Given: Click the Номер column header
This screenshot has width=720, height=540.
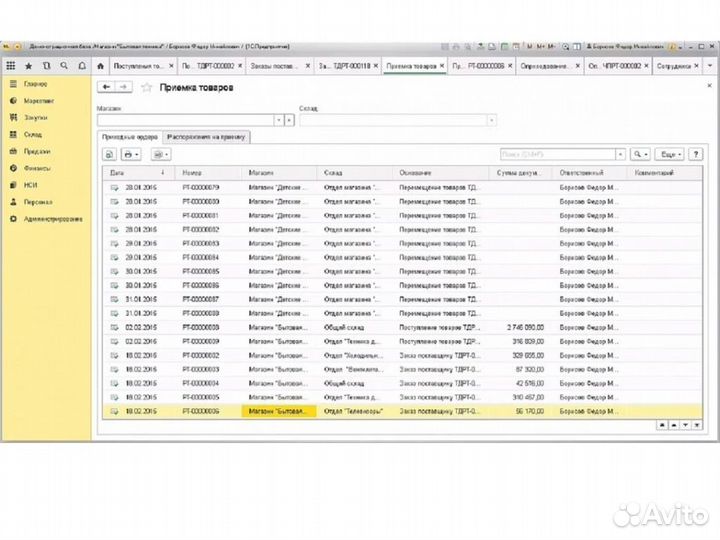Looking at the screenshot, I should [x=210, y=173].
